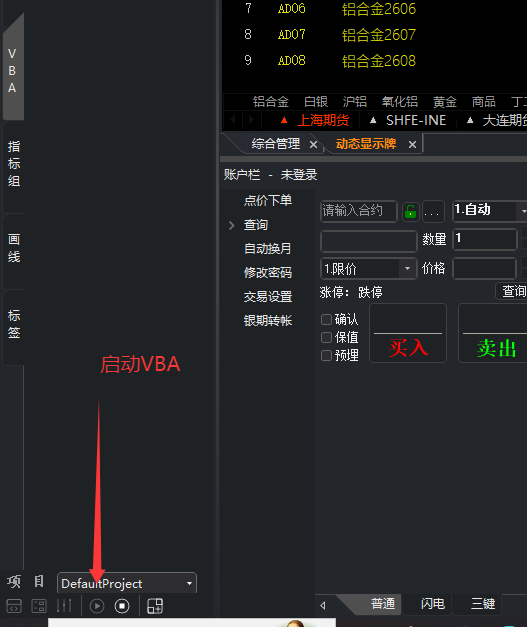Select the 商品 category tab
The width and height of the screenshot is (527, 627).
483,102
